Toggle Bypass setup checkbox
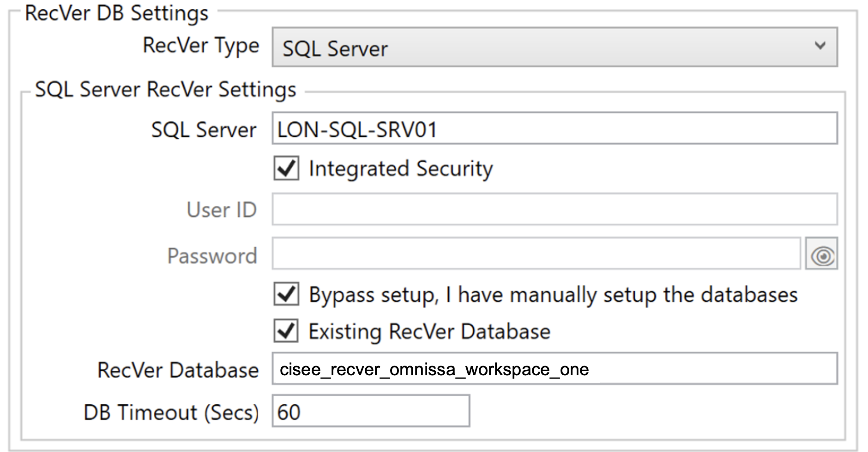This screenshot has height=452, width=868. [x=286, y=294]
